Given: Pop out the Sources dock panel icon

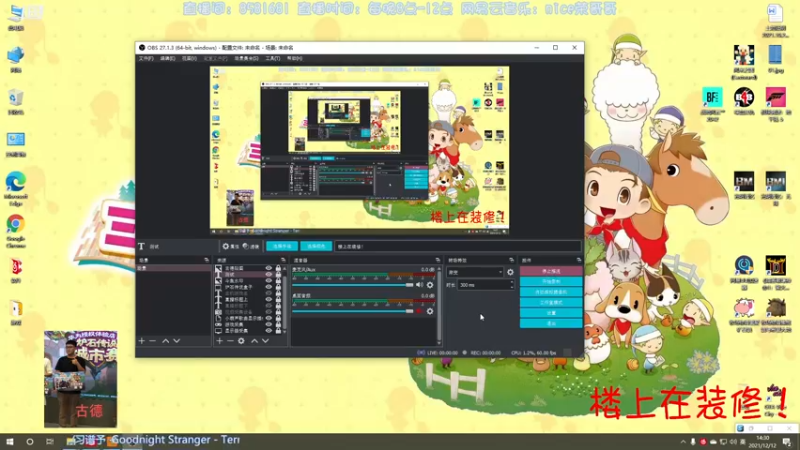Looking at the screenshot, I should tap(283, 260).
